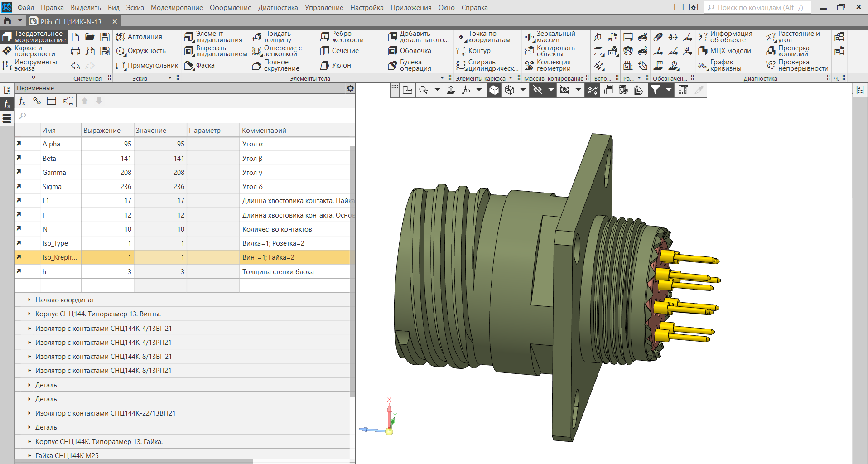
Task: Open МЦХ модели calculation
Action: point(725,51)
